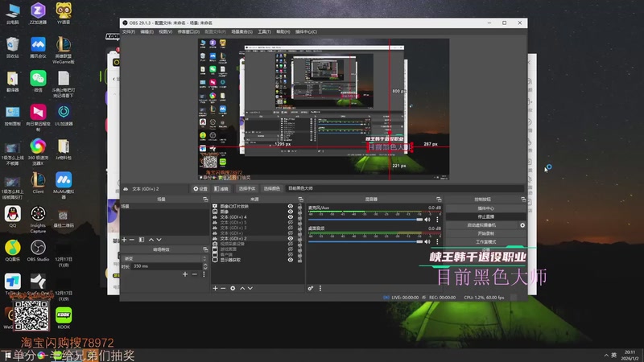Show the hidden 视频采集设备 source
The height and width of the screenshot is (362, 644).
291,244
